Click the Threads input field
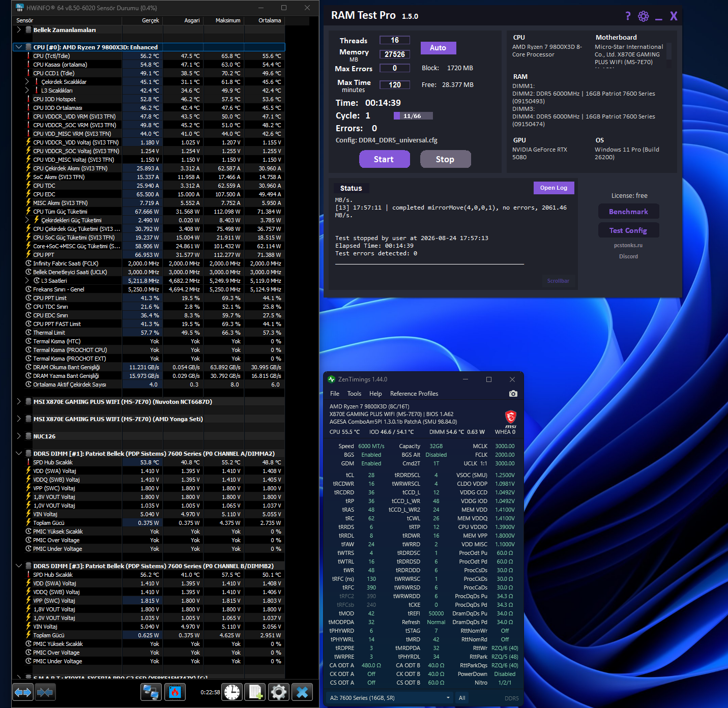728x708 pixels. coord(395,40)
